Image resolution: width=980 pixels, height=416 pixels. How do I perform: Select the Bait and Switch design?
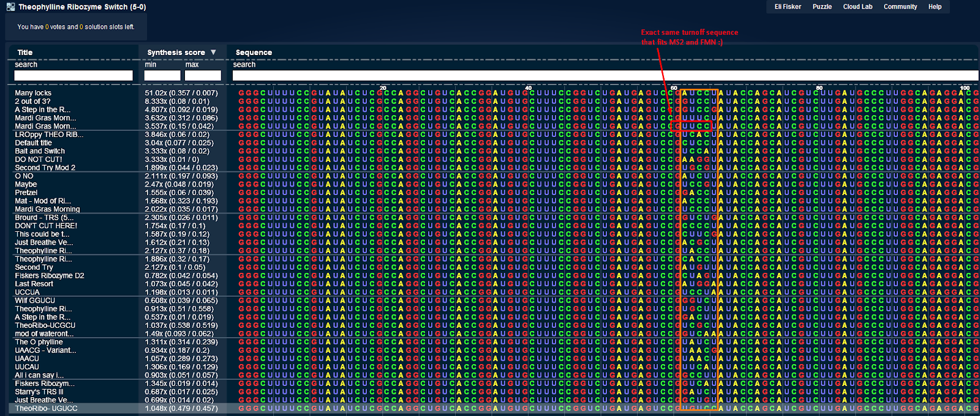pos(40,151)
